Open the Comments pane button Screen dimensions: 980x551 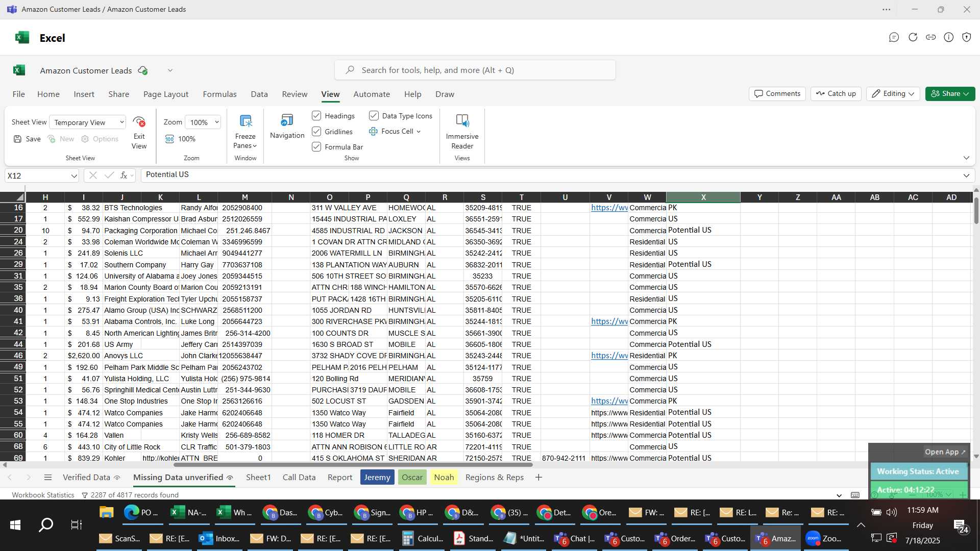coord(777,94)
